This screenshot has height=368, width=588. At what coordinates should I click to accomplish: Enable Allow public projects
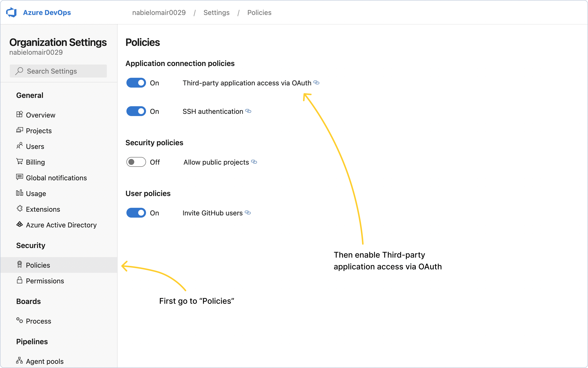coord(136,162)
